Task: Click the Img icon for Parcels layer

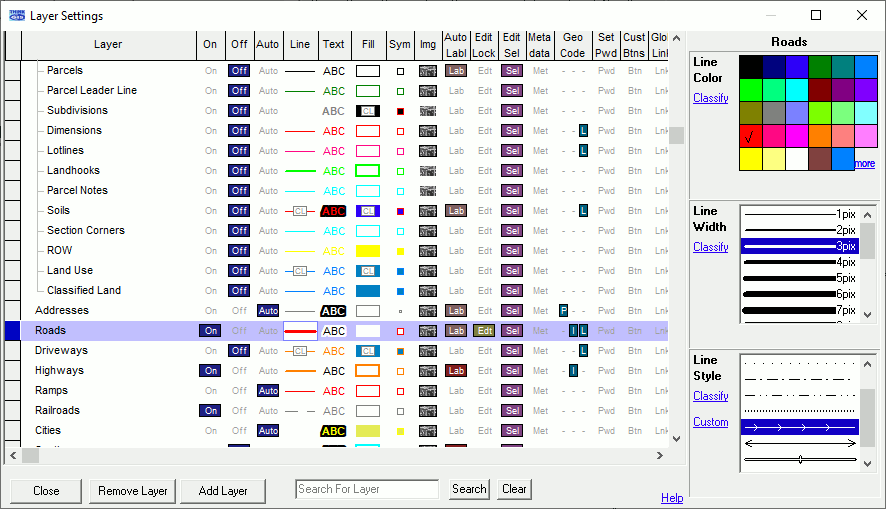Action: point(428,71)
